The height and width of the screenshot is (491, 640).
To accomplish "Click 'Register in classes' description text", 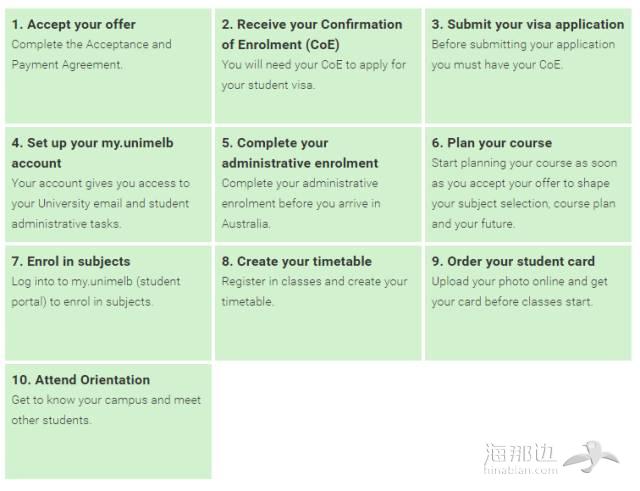I will [314, 291].
